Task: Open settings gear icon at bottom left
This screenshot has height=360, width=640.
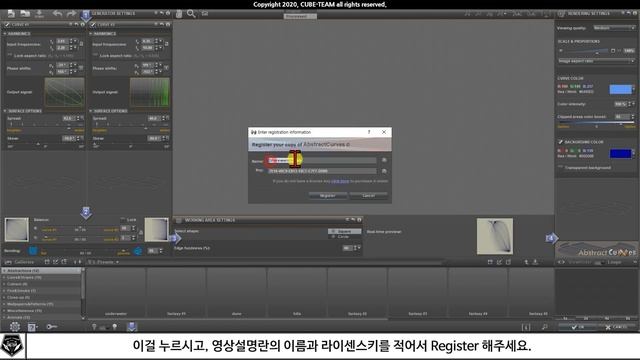Action: pyautogui.click(x=15, y=327)
